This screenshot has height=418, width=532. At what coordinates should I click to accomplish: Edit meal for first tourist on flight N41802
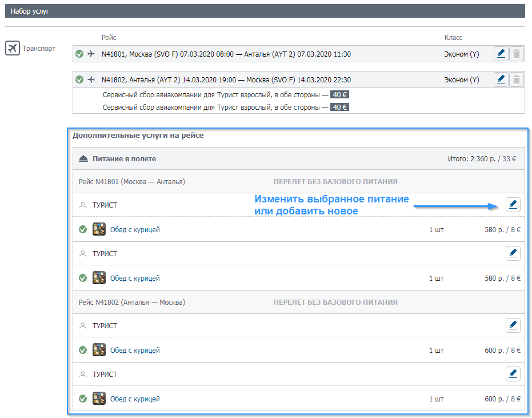(513, 325)
